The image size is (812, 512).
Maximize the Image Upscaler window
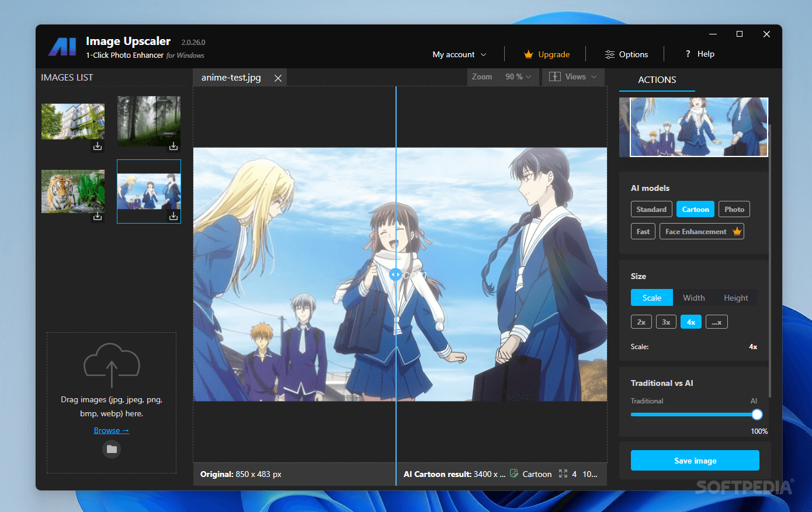click(x=740, y=34)
